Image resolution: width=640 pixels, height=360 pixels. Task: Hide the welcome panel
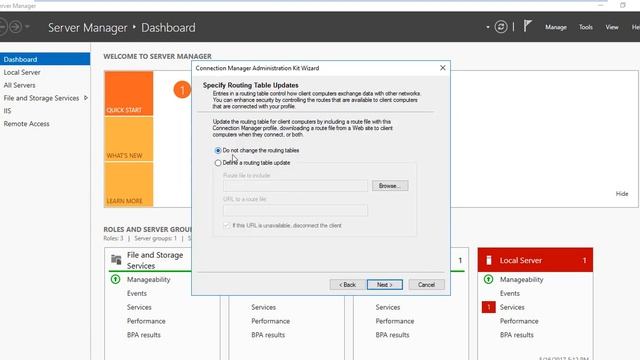622,194
